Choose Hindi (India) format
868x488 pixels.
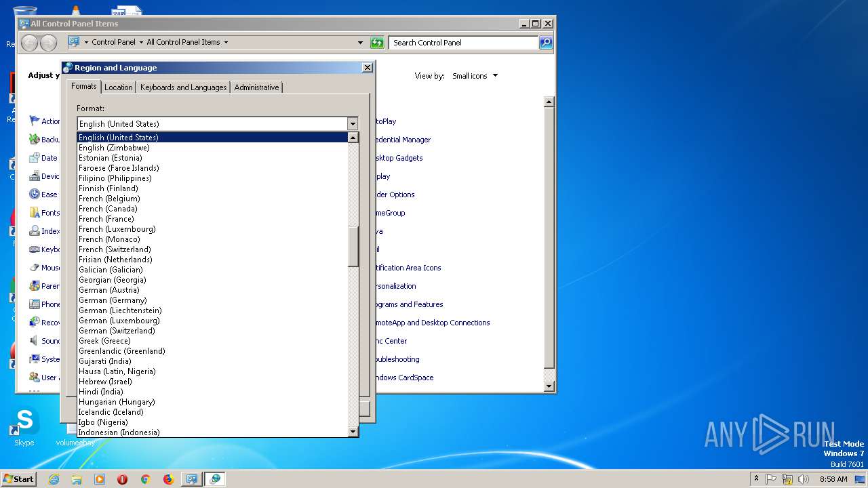coord(212,392)
